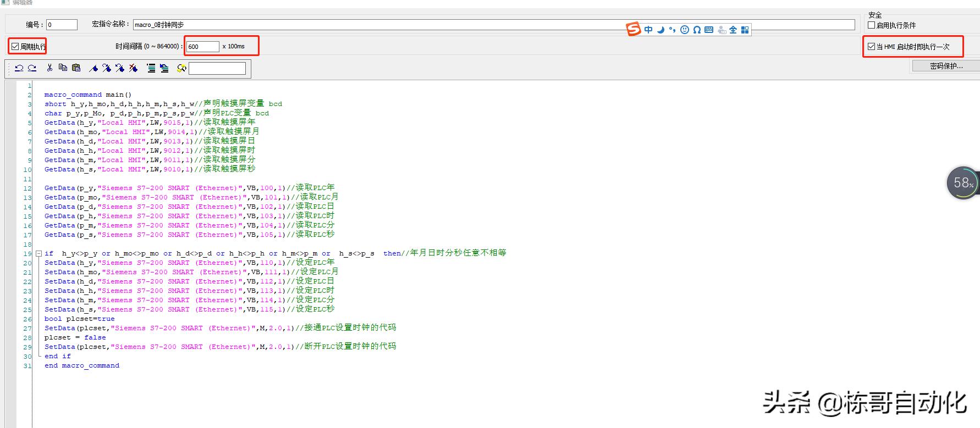Image resolution: width=980 pixels, height=428 pixels.
Task: Click the '设定PLC日' comment text
Action: pyautogui.click(x=315, y=281)
